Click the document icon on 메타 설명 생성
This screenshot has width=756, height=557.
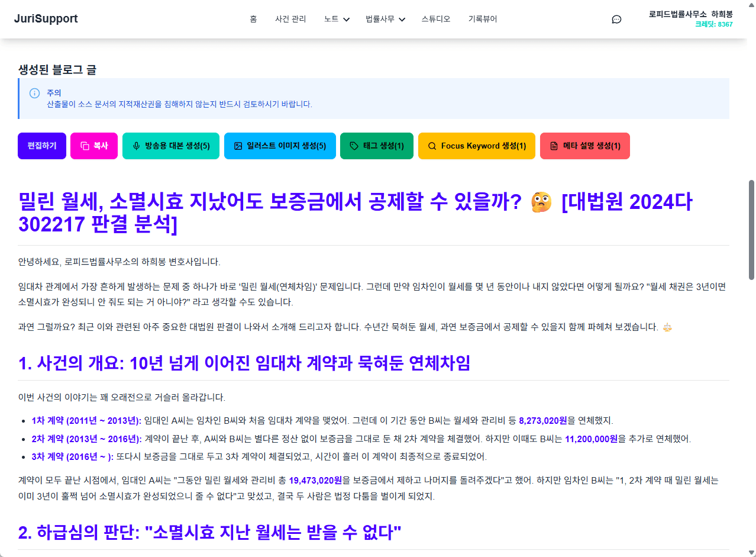[553, 146]
